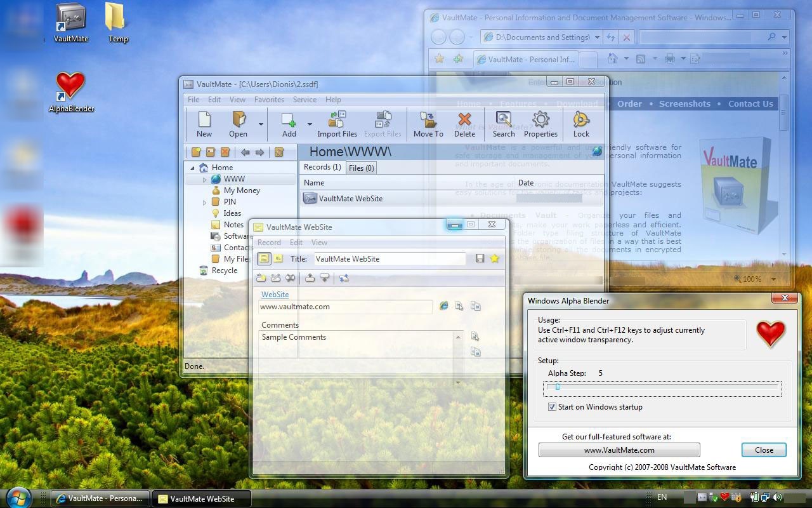Toggle Start on Windows startup checkbox
The image size is (812, 508).
tap(552, 407)
